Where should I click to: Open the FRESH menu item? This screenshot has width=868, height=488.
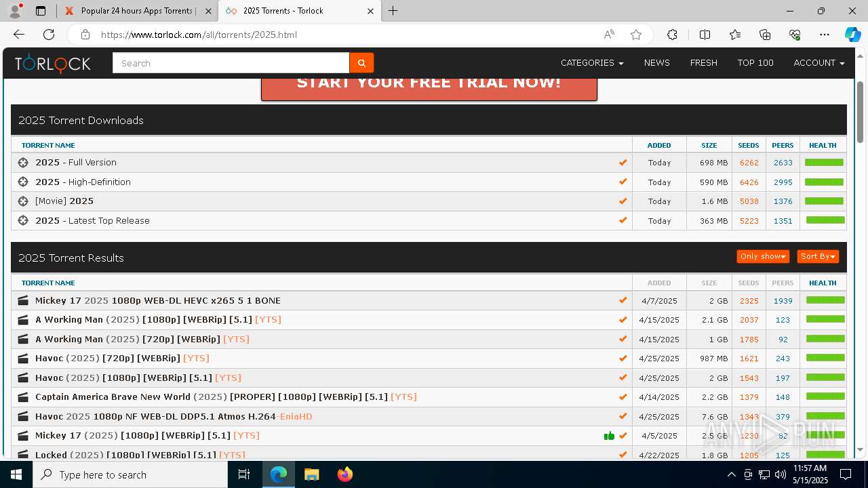click(x=704, y=63)
